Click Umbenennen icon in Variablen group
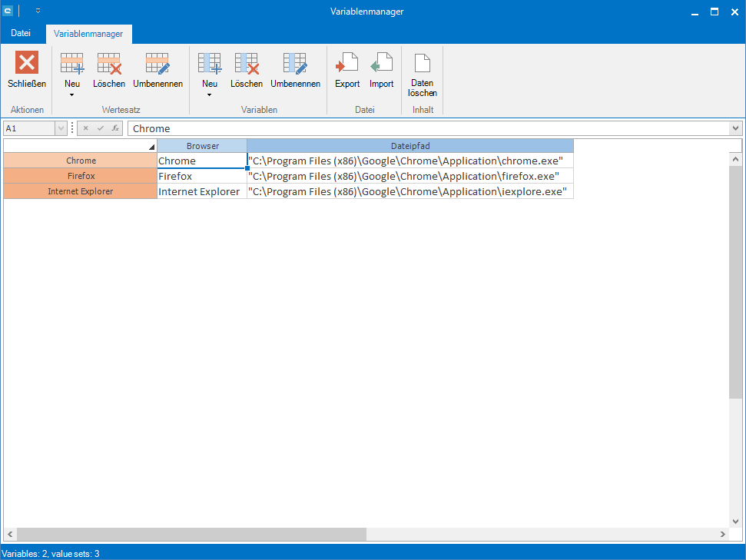 294,63
